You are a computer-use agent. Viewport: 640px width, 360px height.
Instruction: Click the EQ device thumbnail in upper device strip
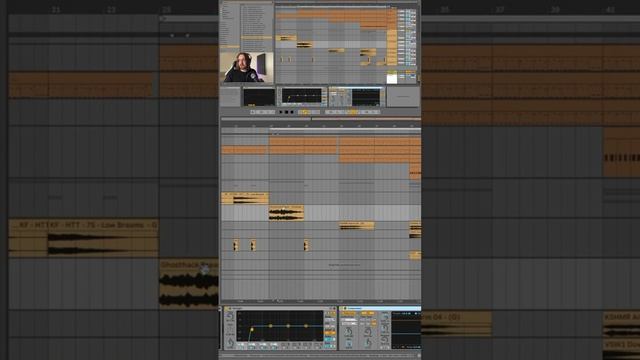(x=302, y=97)
